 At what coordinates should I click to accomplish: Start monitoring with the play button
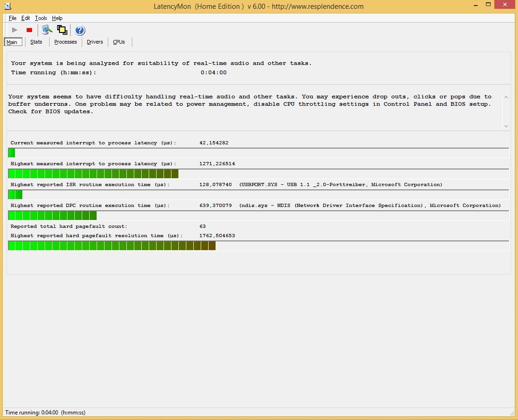tap(14, 30)
